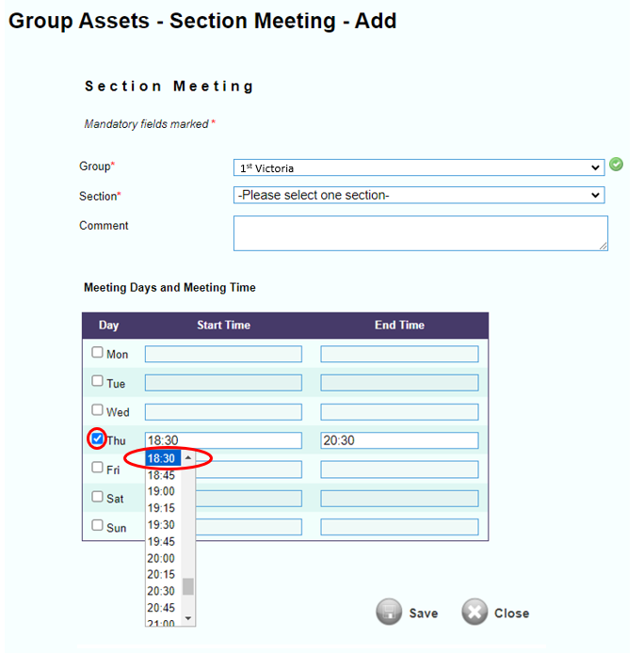Open the Group dropdown showing 1st Victoria
This screenshot has height=653, width=644.
pos(419,167)
